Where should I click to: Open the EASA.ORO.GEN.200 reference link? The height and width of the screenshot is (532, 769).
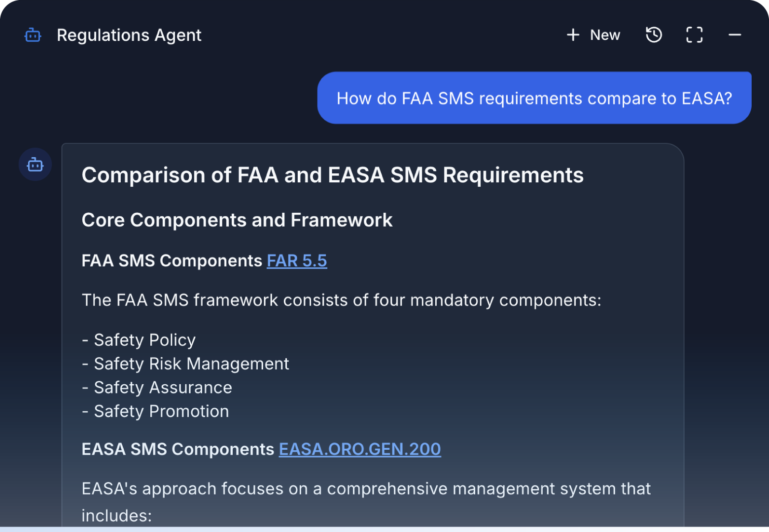pos(359,449)
